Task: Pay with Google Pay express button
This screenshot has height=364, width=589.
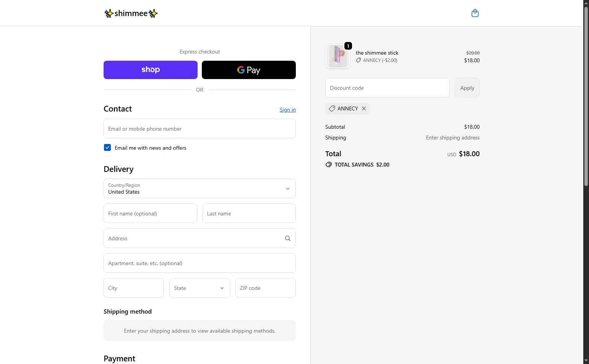Action: pos(249,70)
